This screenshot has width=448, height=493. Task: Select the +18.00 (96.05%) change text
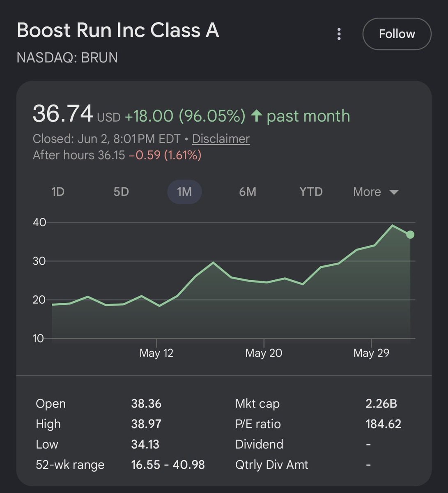(185, 116)
